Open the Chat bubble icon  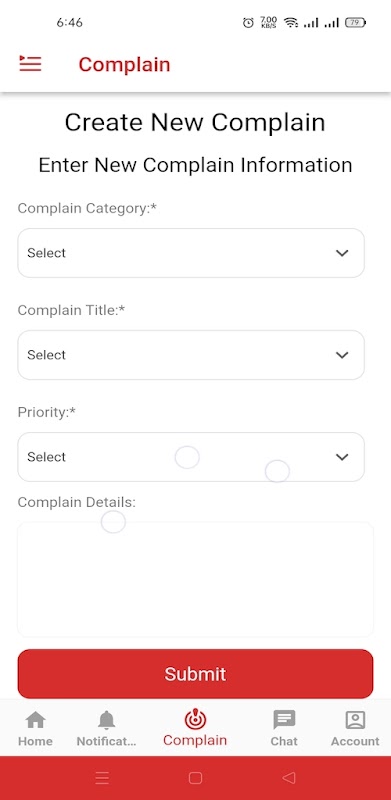pos(284,720)
